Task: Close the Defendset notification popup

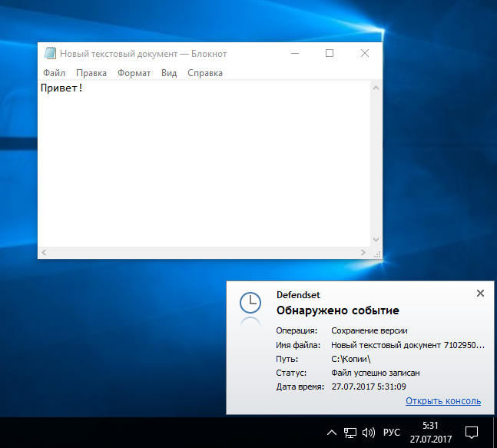Action: [480, 294]
